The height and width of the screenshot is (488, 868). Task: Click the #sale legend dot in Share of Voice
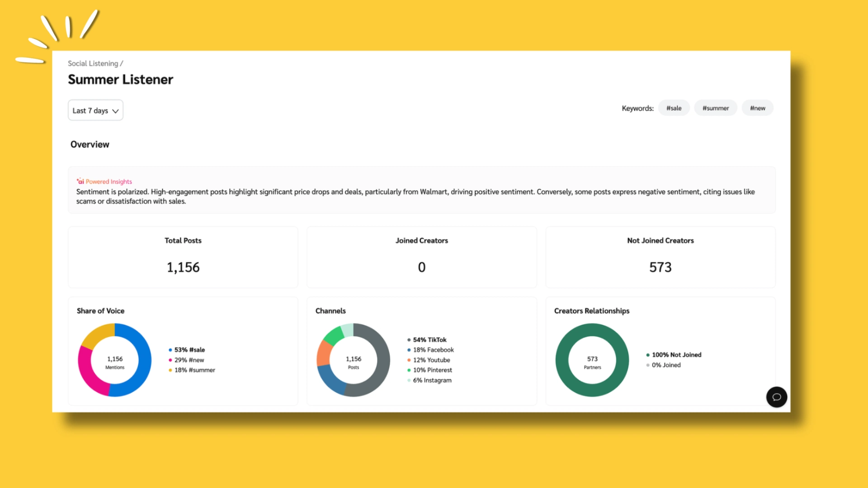pos(170,350)
